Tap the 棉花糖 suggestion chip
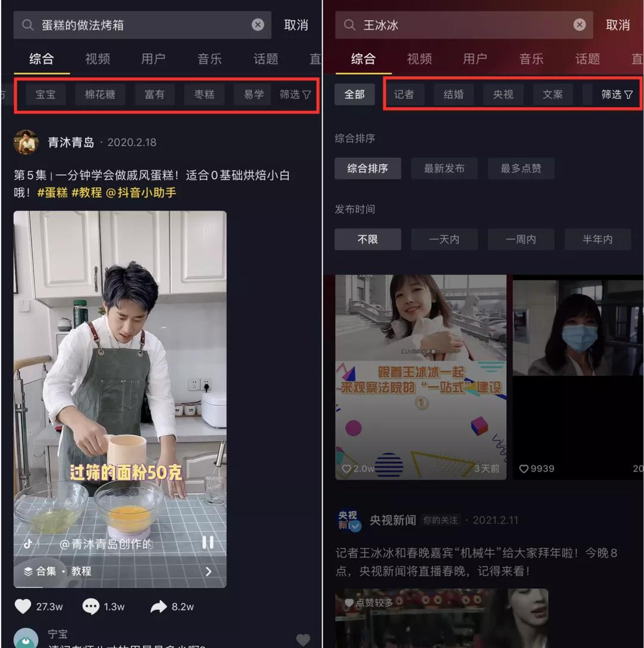The height and width of the screenshot is (648, 644). [x=100, y=95]
